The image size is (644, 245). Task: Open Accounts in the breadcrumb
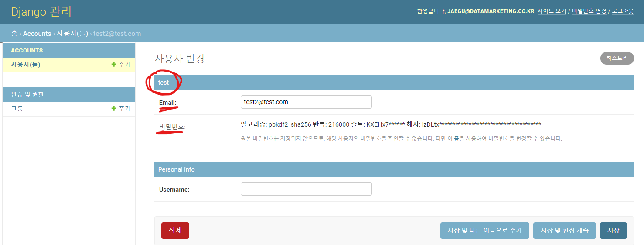(37, 34)
